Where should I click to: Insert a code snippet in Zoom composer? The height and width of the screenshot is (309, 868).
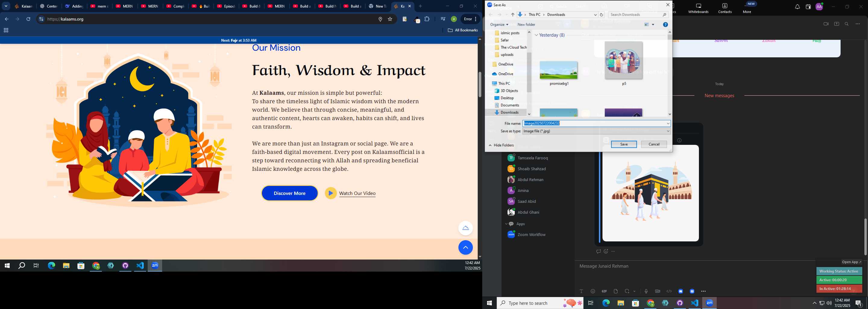point(669,291)
